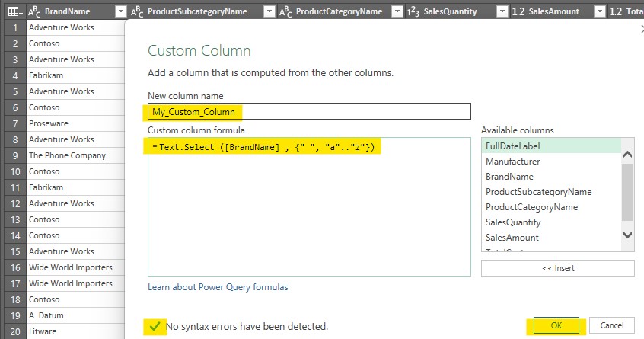This screenshot has height=339, width=644.
Task: Click the ProductSubcategoryName text type icon
Action: [x=137, y=11]
